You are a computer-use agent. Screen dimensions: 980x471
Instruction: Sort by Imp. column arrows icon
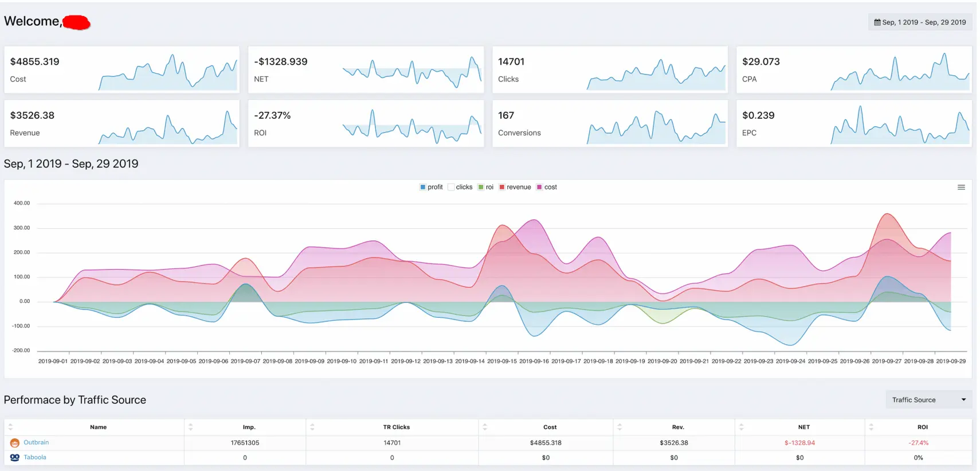pos(191,427)
